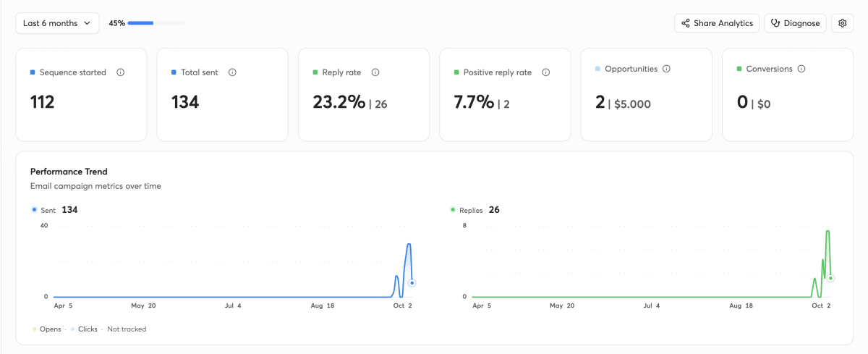Click the green Reply rate color marker
Viewport: 868px width, 354px height.
pos(315,72)
